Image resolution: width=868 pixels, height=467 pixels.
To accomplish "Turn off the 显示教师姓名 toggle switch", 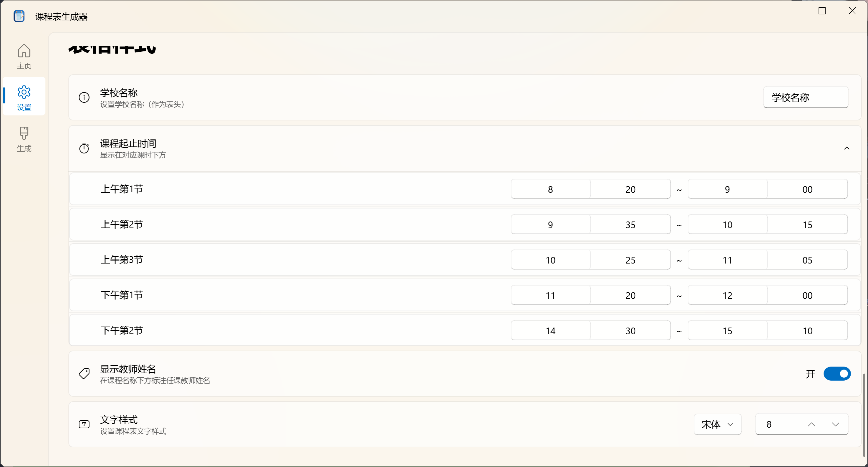I will [x=837, y=374].
